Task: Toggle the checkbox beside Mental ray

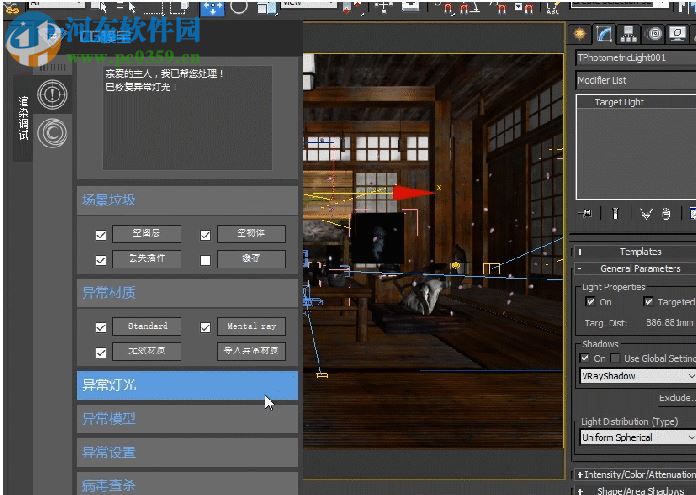Action: coord(205,328)
